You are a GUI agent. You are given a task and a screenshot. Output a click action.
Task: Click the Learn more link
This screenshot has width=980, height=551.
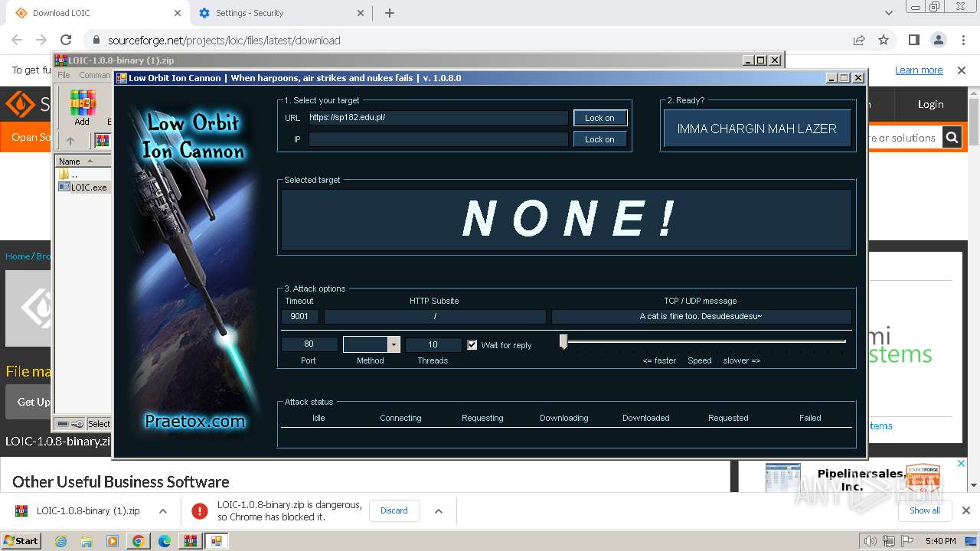tap(919, 70)
